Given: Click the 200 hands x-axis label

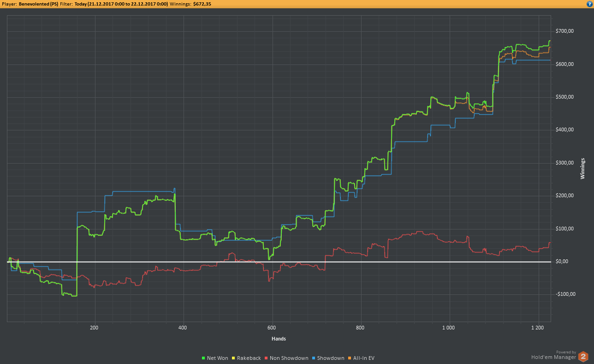Looking at the screenshot, I should [95, 328].
